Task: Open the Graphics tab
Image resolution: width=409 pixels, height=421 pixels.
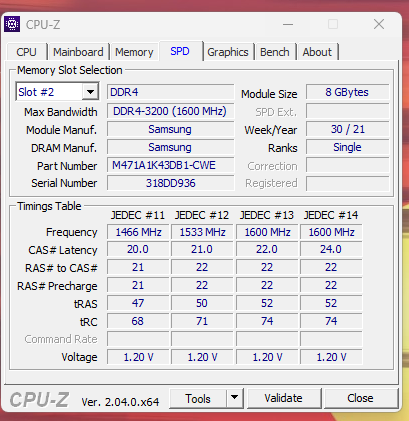Action: tap(228, 52)
